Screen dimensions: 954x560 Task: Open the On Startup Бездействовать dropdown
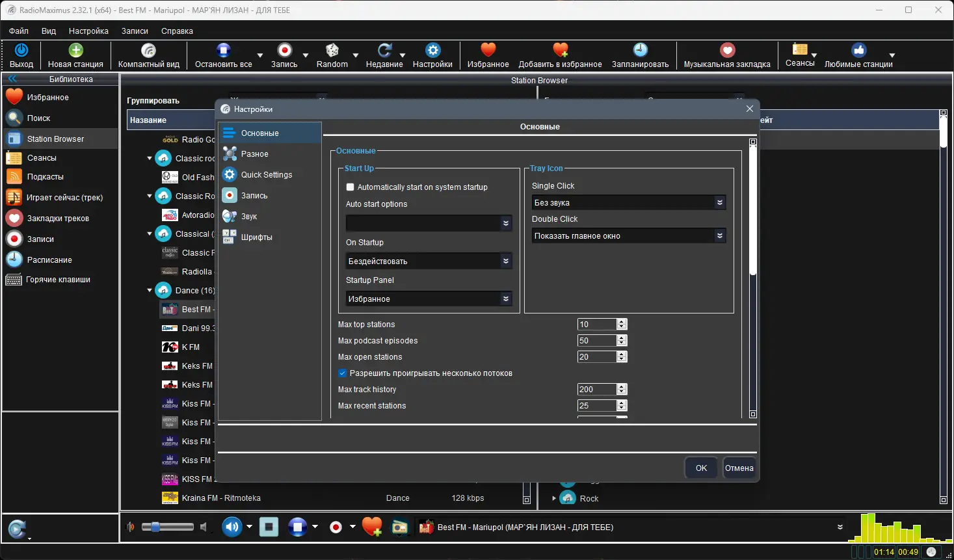coord(429,261)
